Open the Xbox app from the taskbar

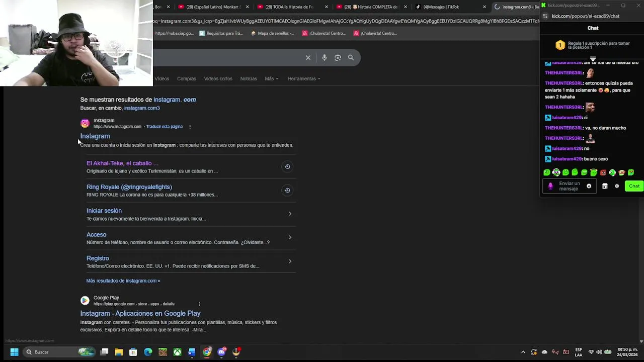[177, 352]
